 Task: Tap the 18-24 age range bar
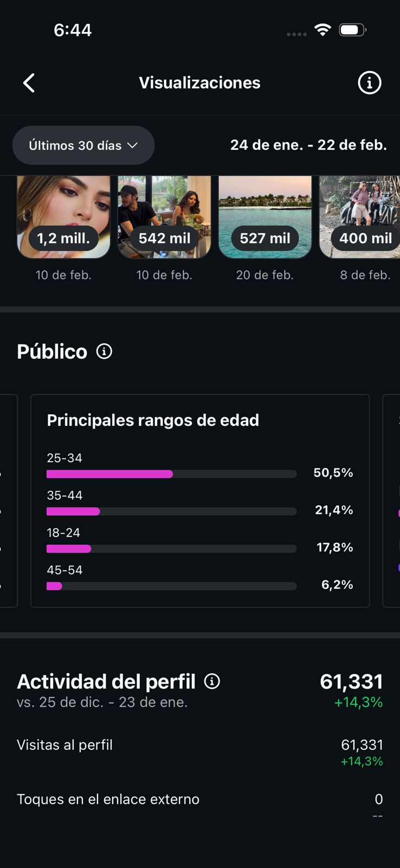171,548
